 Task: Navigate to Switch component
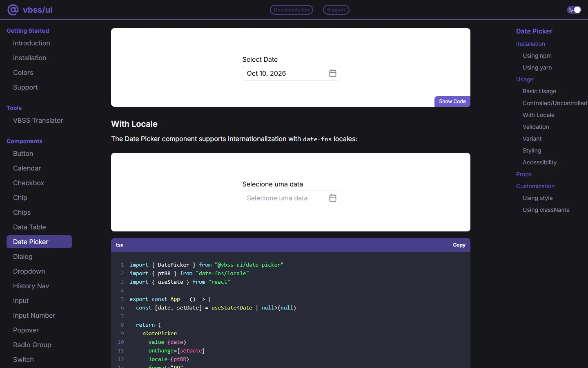(23, 359)
